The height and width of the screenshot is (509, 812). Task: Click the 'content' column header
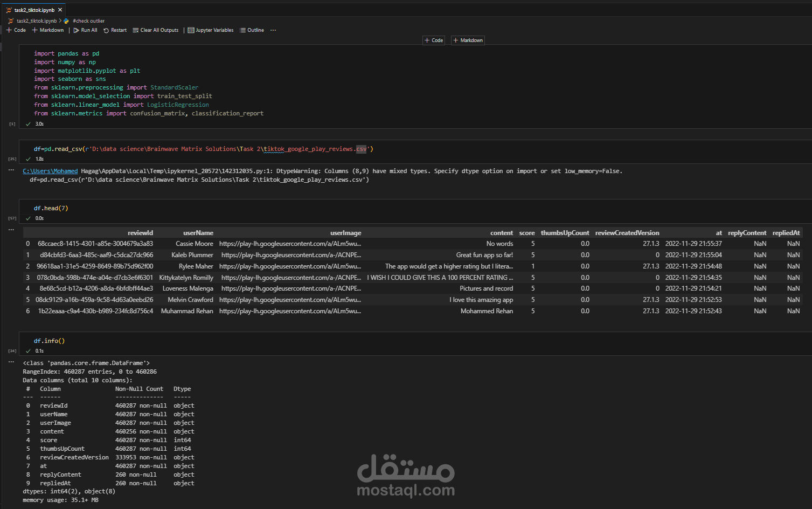pos(502,233)
